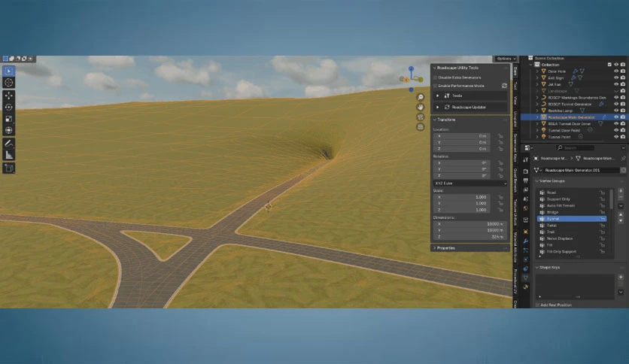Select the Scale tool
The width and height of the screenshot is (629, 364).
pyautogui.click(x=8, y=119)
